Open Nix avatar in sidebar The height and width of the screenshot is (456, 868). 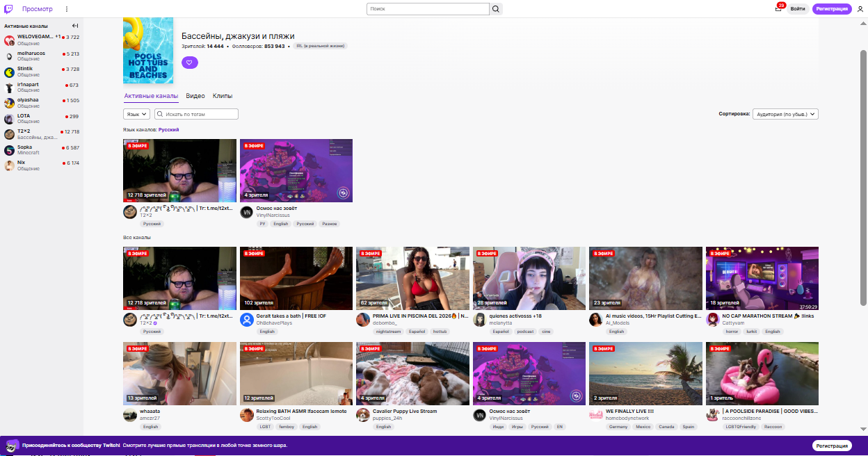(x=9, y=165)
